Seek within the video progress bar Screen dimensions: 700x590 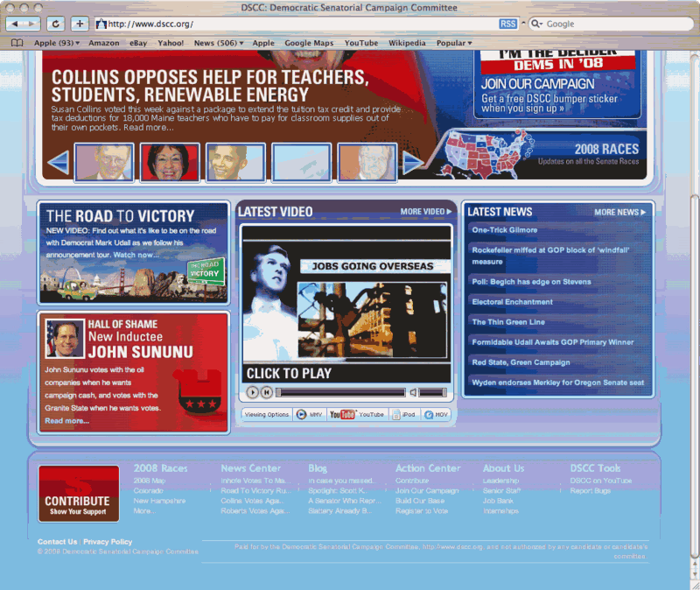pos(341,392)
